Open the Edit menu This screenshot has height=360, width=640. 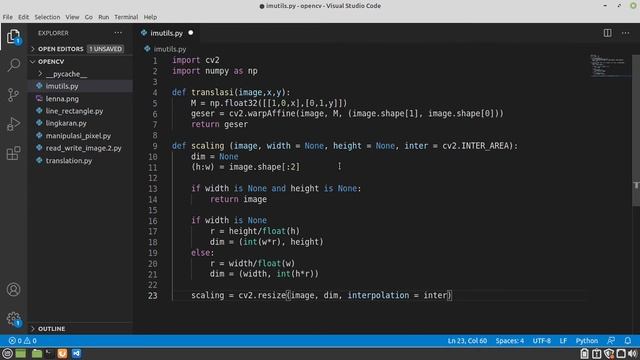pyautogui.click(x=23, y=17)
